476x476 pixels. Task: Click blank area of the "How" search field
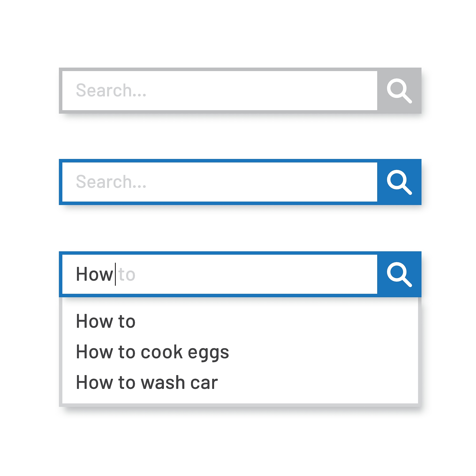click(x=246, y=274)
